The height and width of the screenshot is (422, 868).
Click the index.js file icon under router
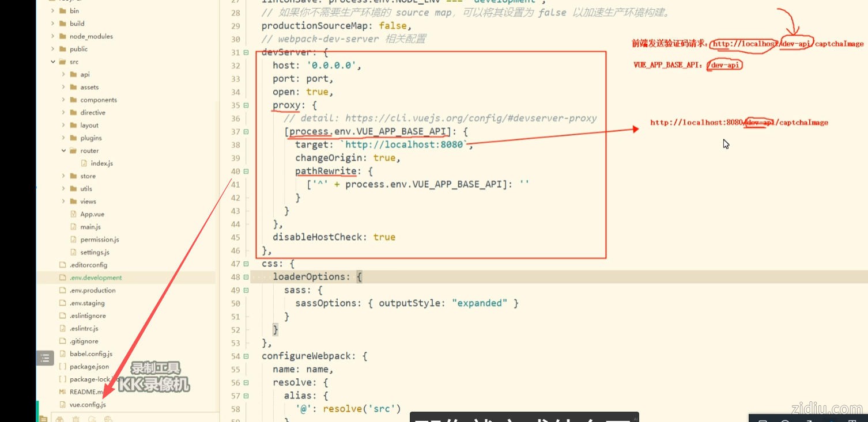(x=84, y=164)
